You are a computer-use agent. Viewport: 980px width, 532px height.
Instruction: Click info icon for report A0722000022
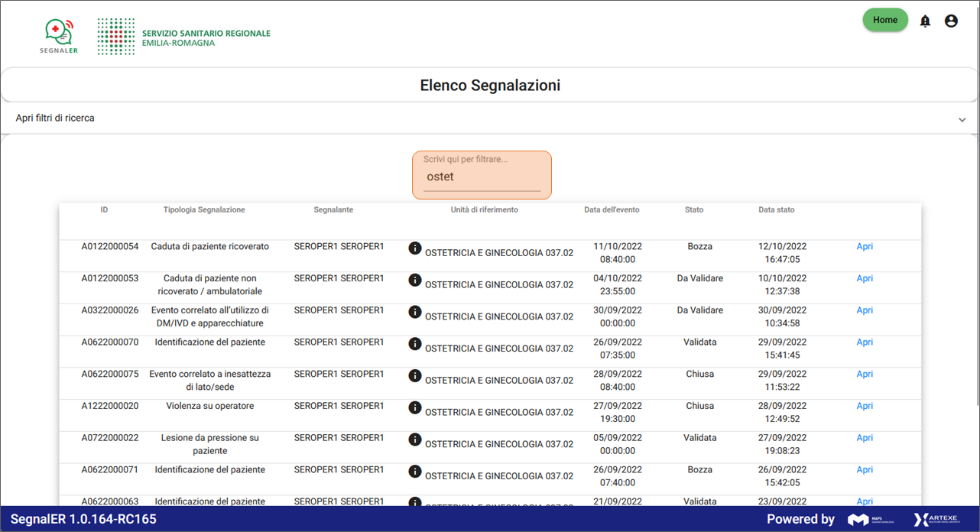[415, 440]
